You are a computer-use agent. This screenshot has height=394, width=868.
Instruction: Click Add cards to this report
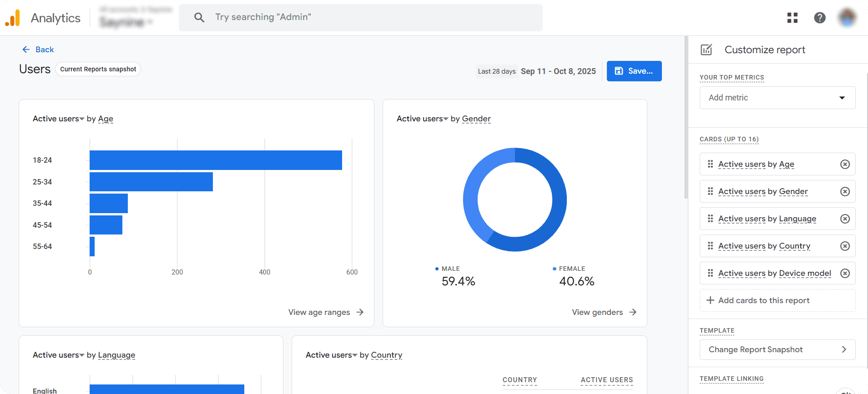tap(777, 300)
